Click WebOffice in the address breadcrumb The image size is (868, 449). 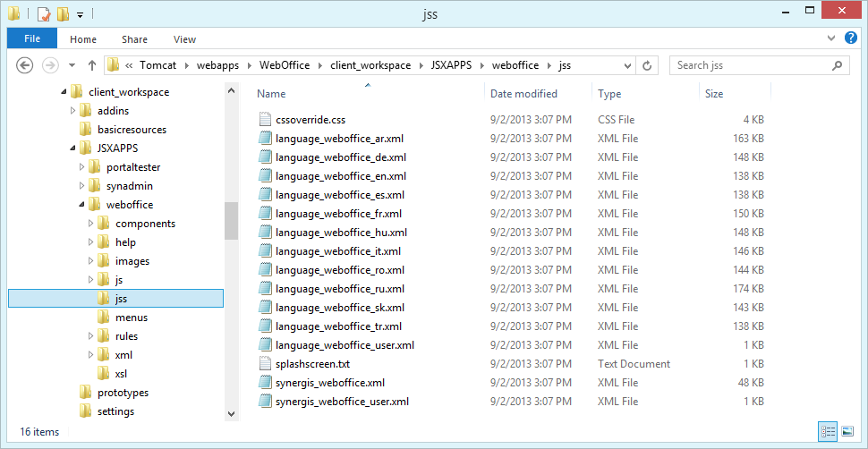point(285,65)
